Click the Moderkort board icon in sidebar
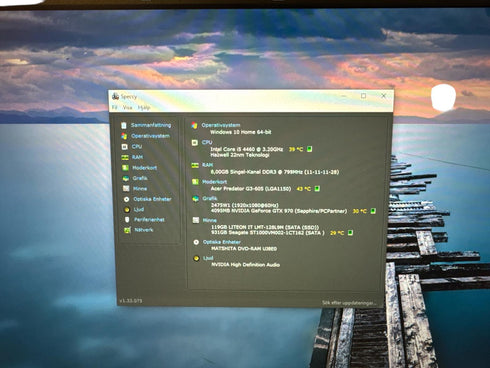Screen dimensions: 490x368 point(125,168)
